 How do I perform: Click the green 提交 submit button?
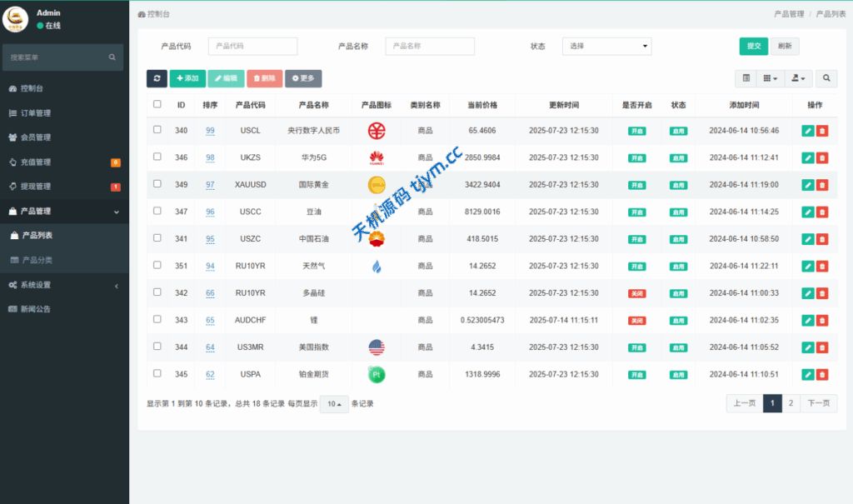tap(753, 46)
